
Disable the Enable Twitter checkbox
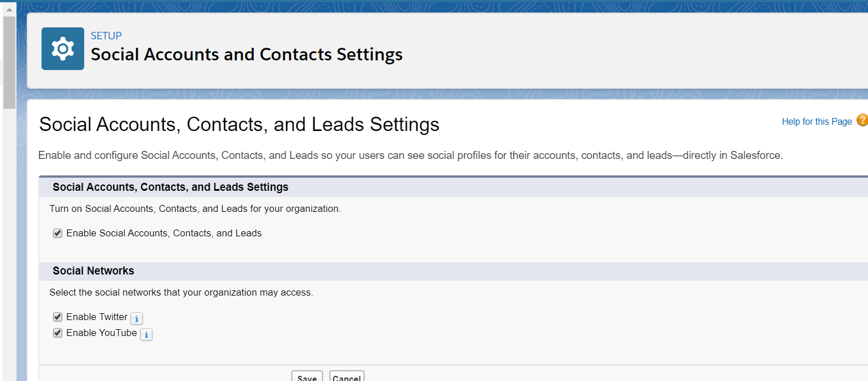click(57, 317)
